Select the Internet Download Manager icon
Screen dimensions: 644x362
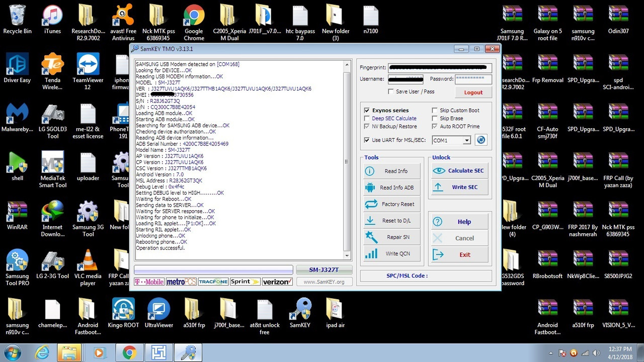coord(52,218)
